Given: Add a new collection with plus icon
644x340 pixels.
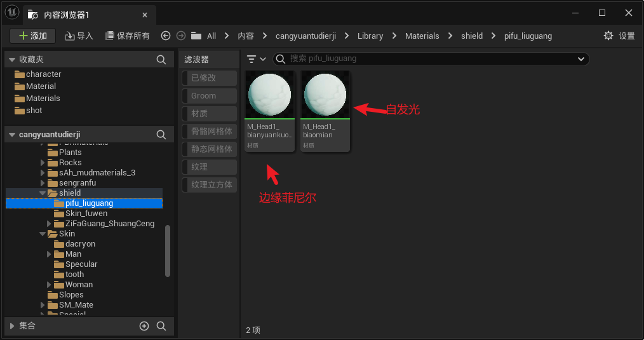Looking at the screenshot, I should 144,326.
